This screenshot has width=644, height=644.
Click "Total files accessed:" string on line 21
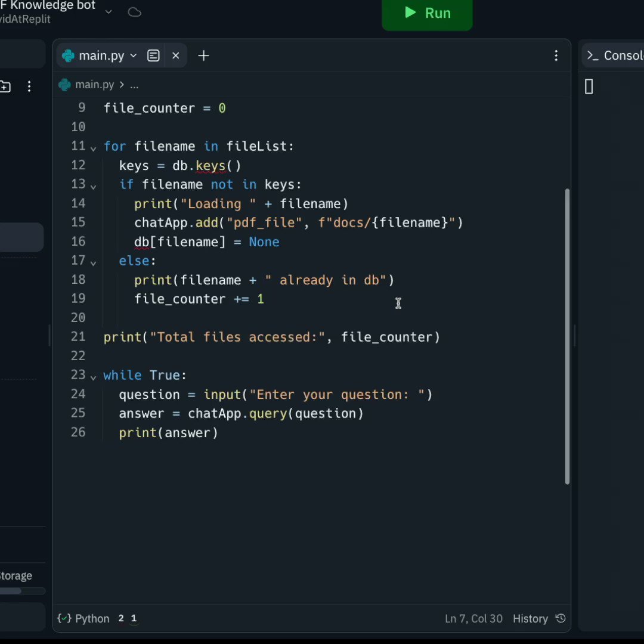point(237,337)
